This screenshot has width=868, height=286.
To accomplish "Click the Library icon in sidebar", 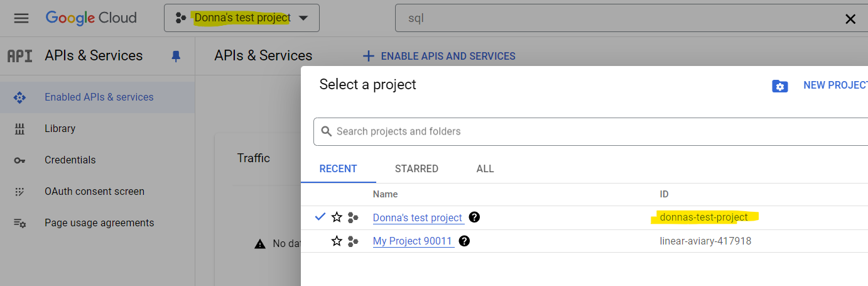I will (19, 129).
